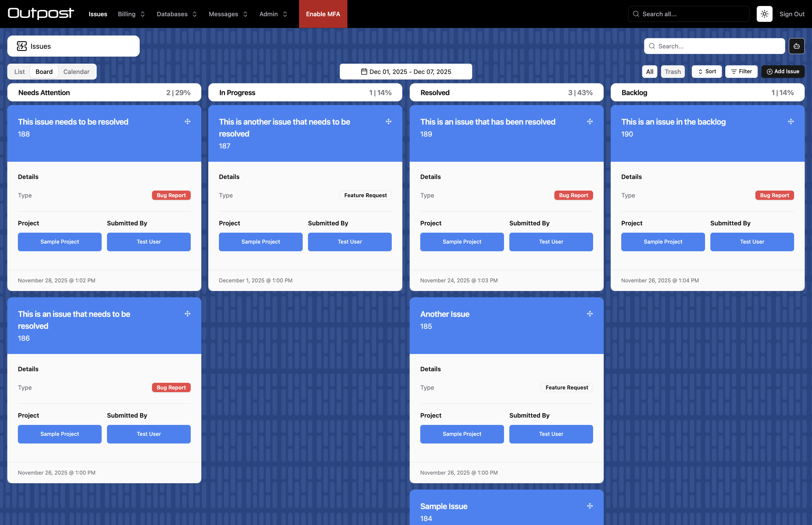This screenshot has width=812, height=525.
Task: Click the move handle on backlog issue 190
Action: [x=790, y=122]
